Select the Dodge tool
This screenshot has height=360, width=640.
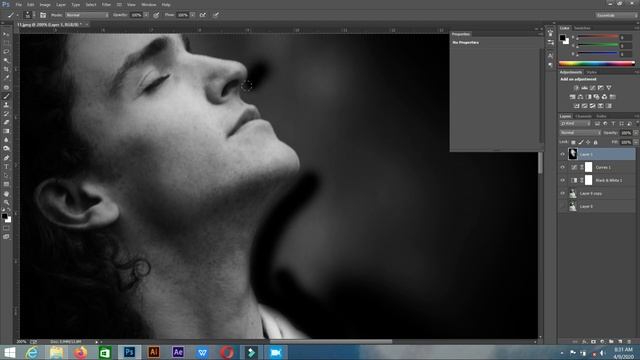pos(6,149)
